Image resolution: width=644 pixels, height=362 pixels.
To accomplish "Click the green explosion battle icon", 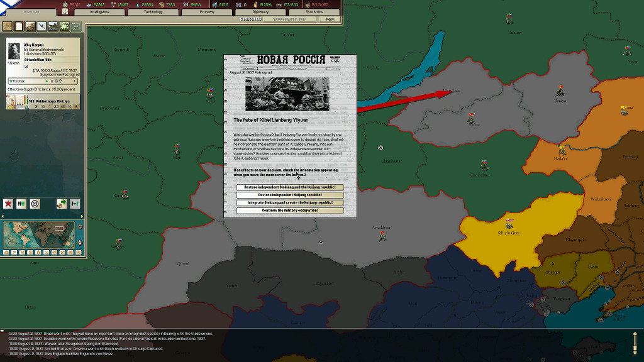I will [x=64, y=26].
